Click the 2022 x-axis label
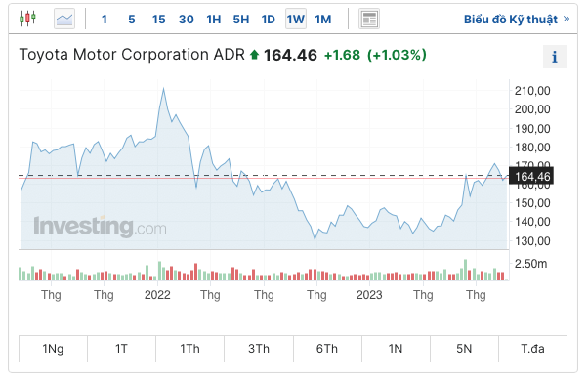The image size is (588, 383). pos(157,294)
